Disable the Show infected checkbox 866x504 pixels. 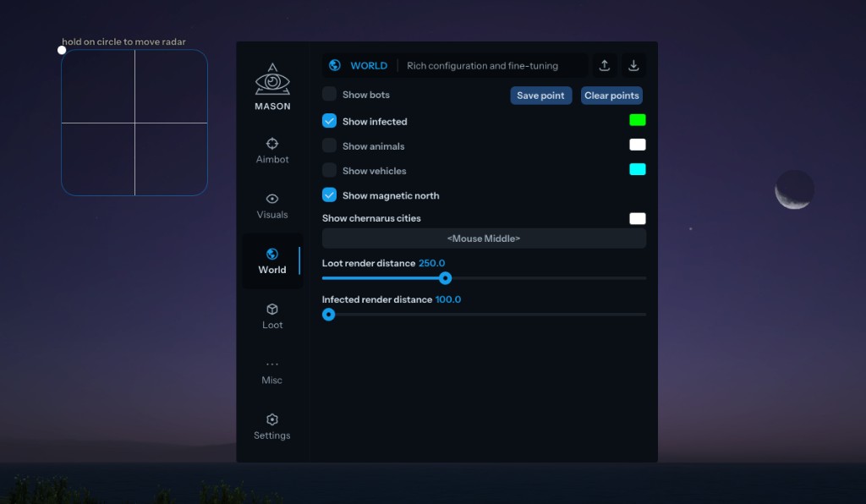coord(330,121)
